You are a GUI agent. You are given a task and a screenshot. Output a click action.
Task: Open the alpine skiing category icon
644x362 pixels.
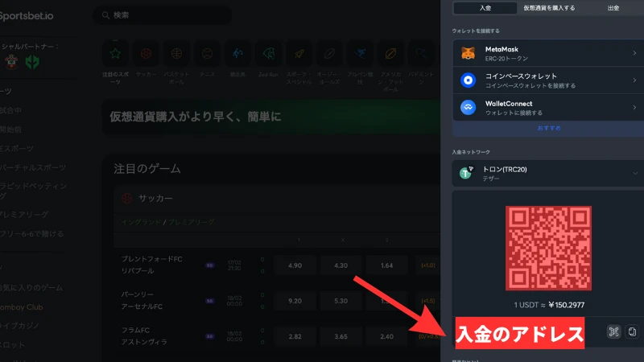click(x=360, y=53)
